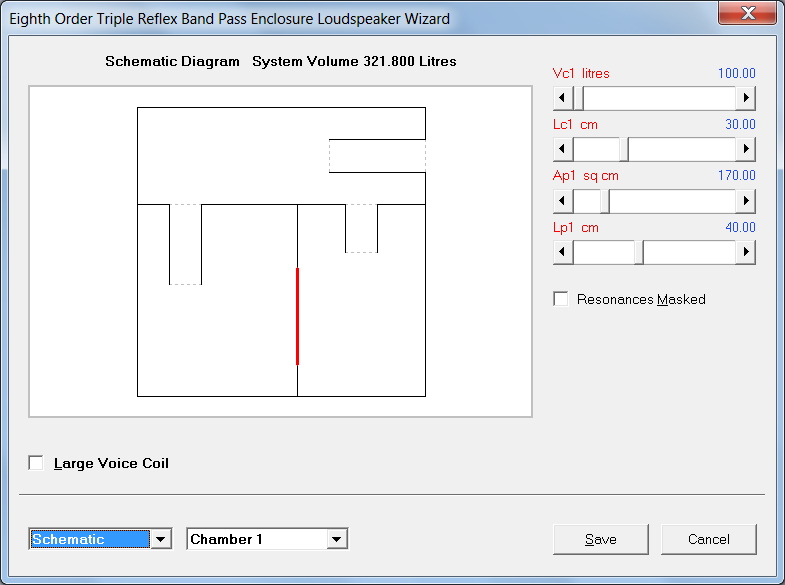
Task: Click the Lp1 cm label
Action: coord(576,227)
